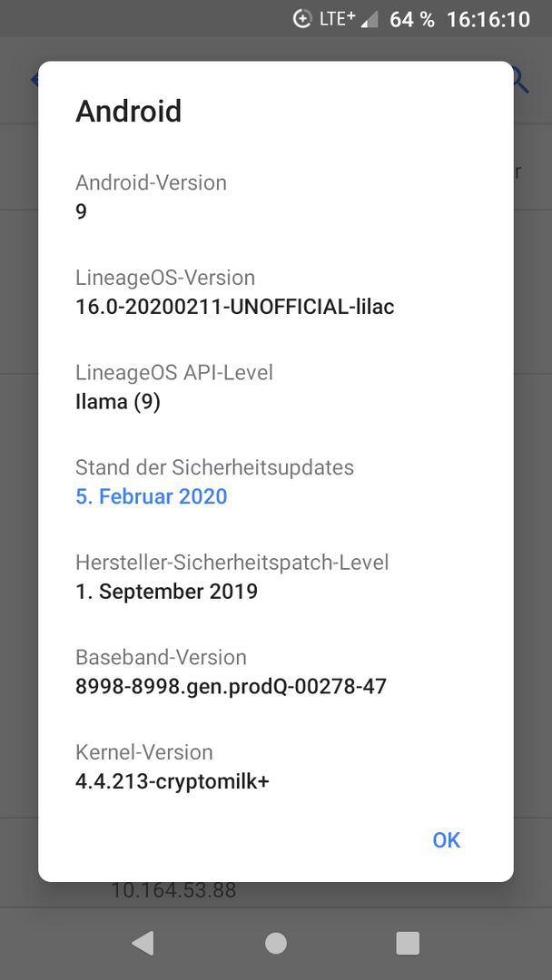Tap the LTE+ signal strength indicator

tap(349, 19)
